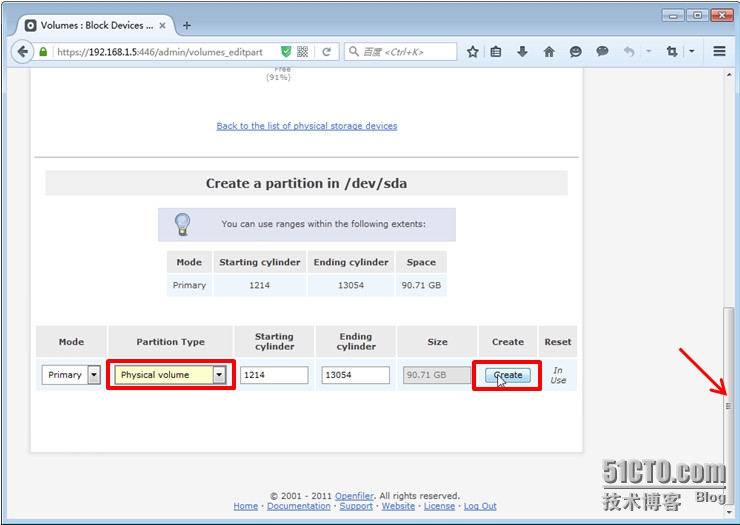740x525 pixels.
Task: Click the search magnifier icon
Action: click(354, 51)
